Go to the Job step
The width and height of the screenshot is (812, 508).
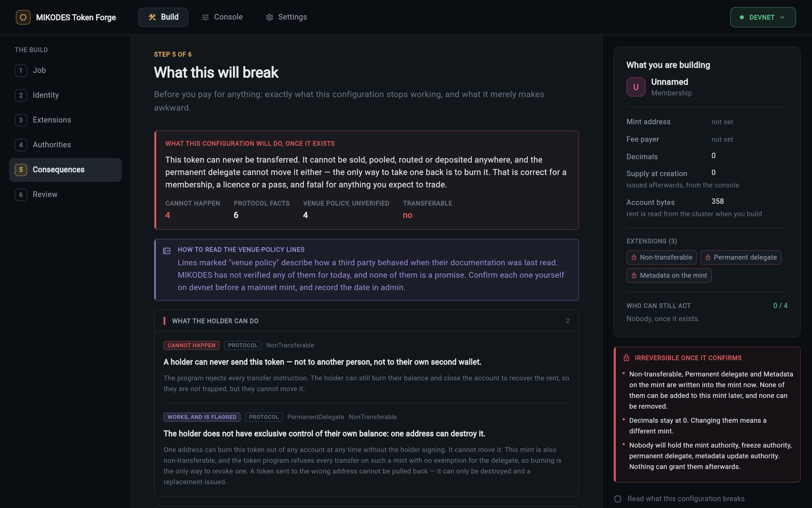coord(65,70)
